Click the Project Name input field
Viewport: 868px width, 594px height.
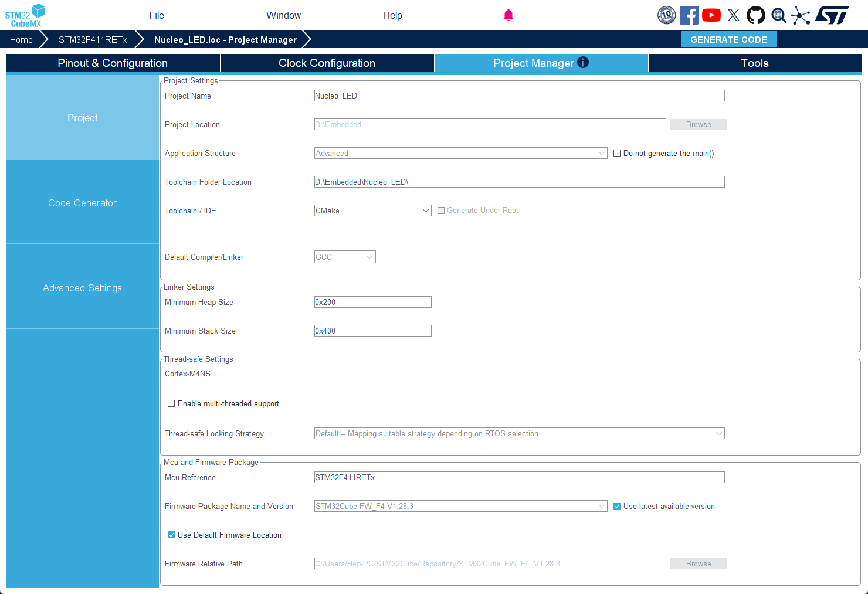coord(519,96)
